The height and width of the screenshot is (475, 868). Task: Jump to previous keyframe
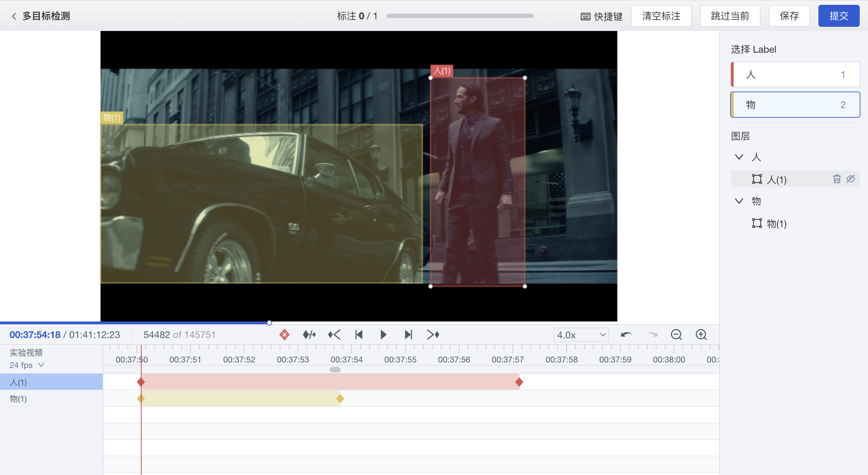(334, 335)
